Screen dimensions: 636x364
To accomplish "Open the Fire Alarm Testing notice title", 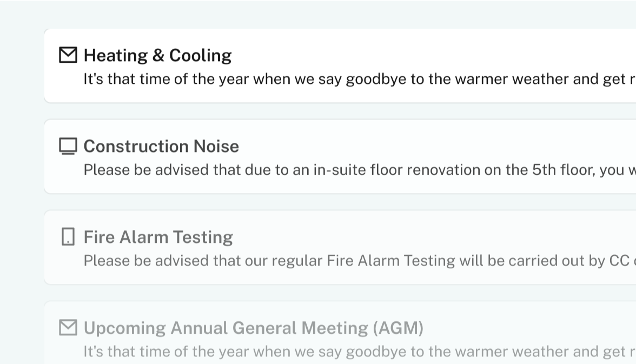I will tap(158, 237).
